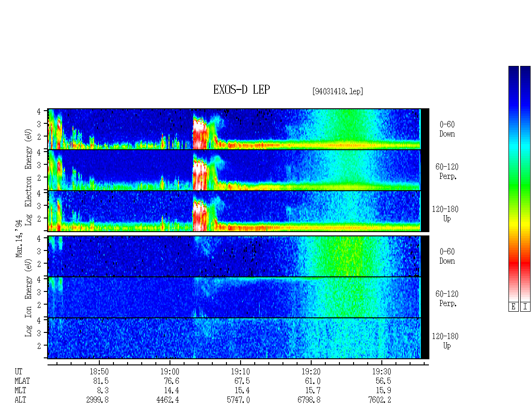Click the Log Ion Energy (eV) axis title
Image resolution: width=532 pixels, height=412 pixels.
tap(28, 298)
